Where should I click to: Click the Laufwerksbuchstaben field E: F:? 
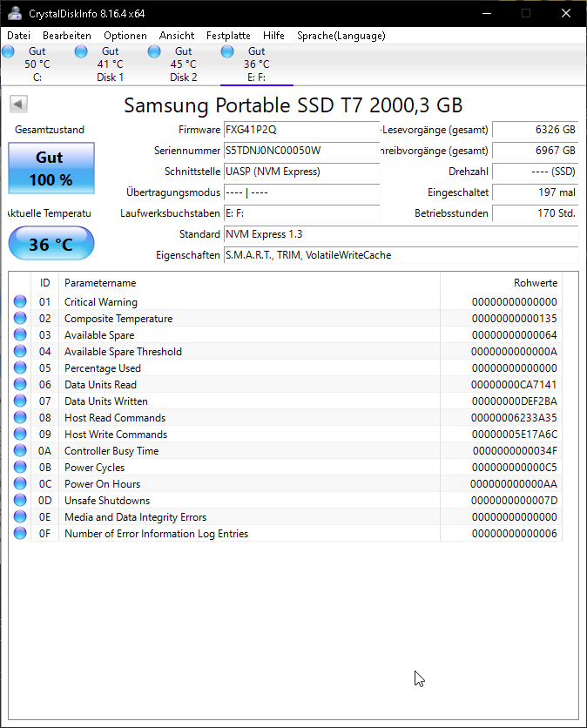(x=302, y=213)
